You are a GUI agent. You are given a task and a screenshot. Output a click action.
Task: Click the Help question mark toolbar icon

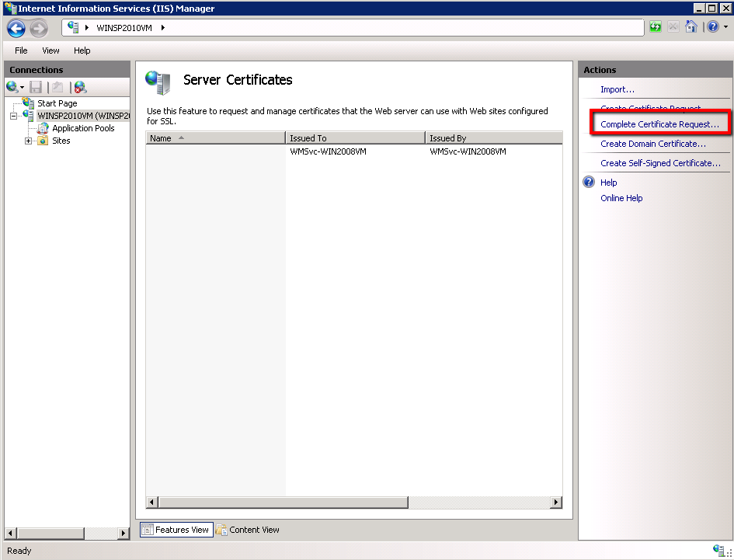pyautogui.click(x=712, y=27)
